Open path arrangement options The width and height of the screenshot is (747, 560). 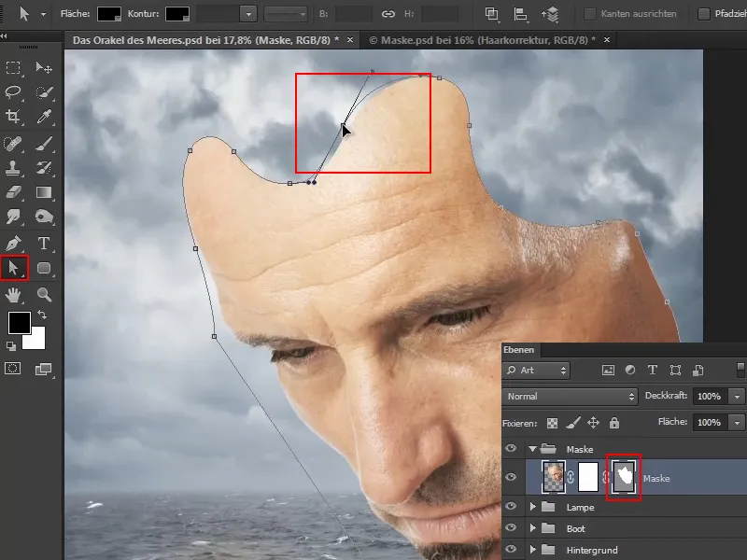coord(550,14)
